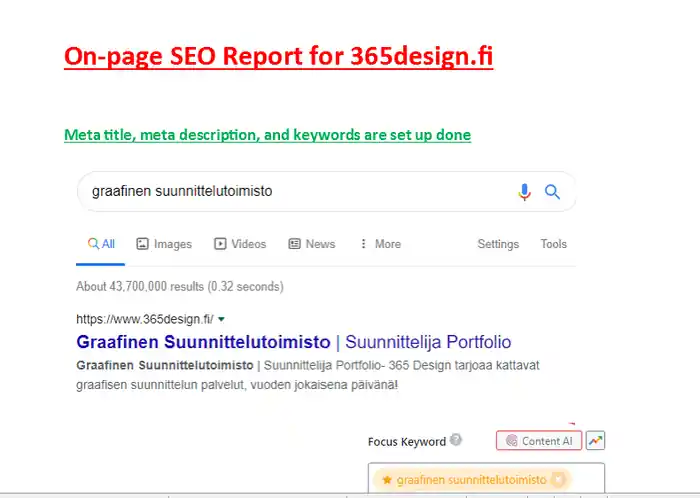This screenshot has width=700, height=498.
Task: Click the help icon next to Focus Keyword
Action: pos(456,440)
